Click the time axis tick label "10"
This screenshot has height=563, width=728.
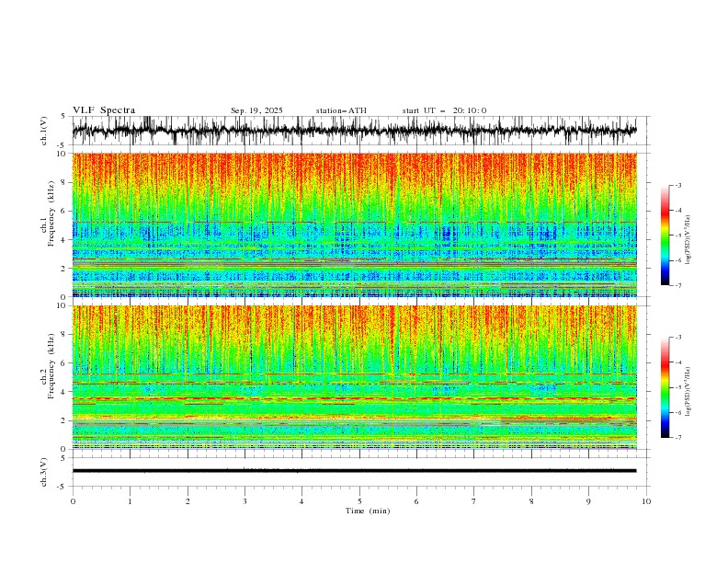[x=646, y=501]
